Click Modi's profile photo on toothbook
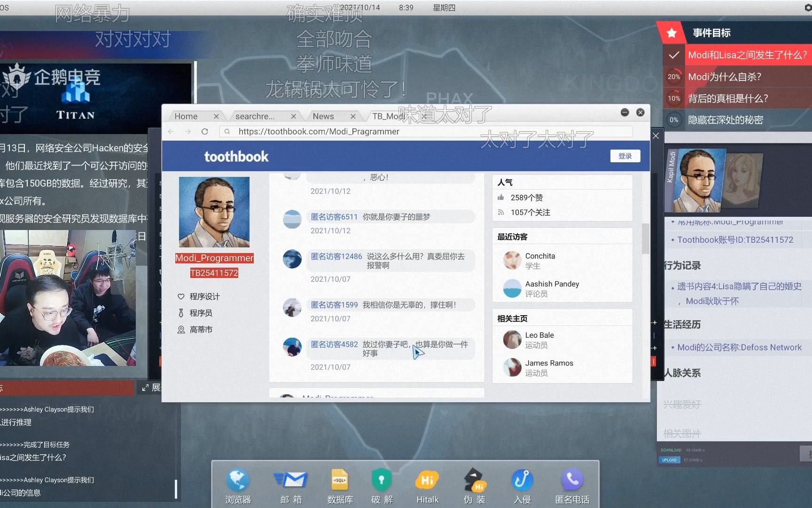Screen dimensions: 812x508 pyautogui.click(x=214, y=212)
